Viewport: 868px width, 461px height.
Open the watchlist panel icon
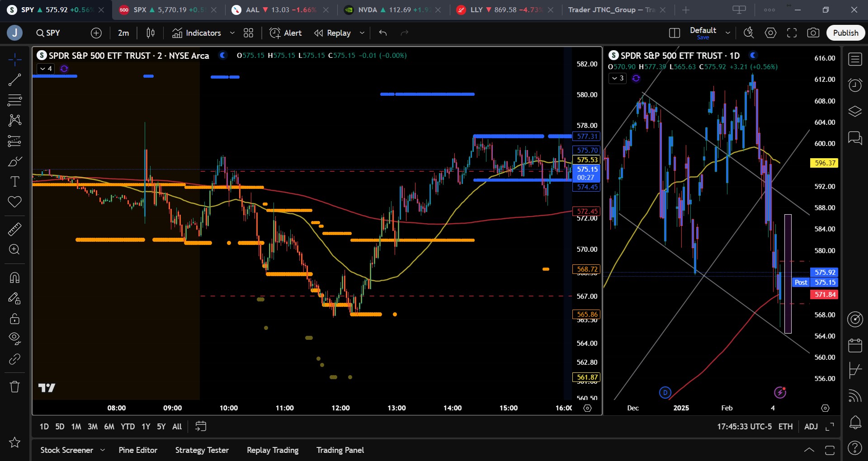tap(855, 59)
